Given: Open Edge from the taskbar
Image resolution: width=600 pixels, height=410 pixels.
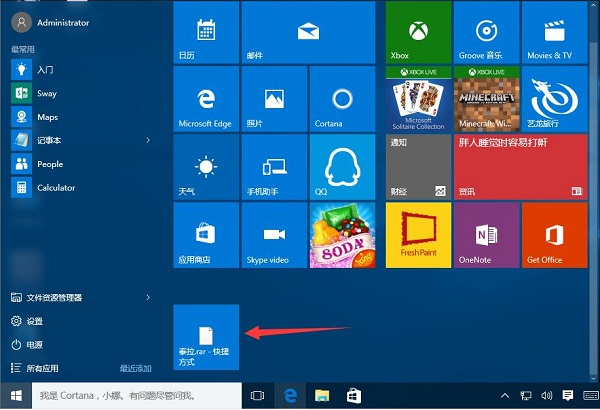Looking at the screenshot, I should coord(290,396).
